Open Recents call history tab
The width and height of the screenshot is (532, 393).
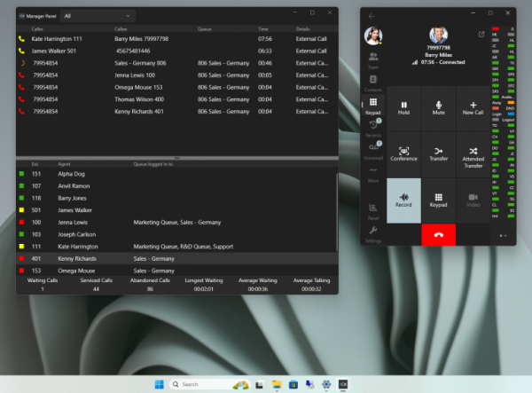373,129
